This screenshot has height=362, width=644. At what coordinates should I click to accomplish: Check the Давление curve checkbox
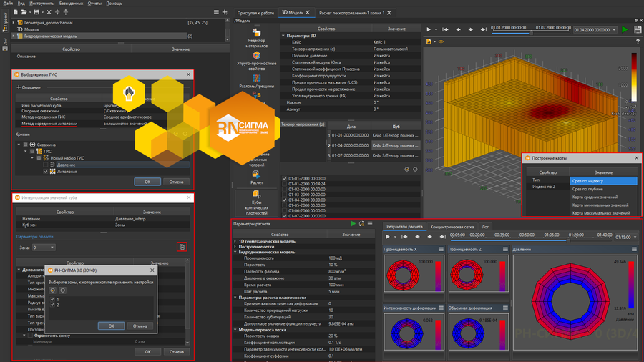tap(46, 165)
